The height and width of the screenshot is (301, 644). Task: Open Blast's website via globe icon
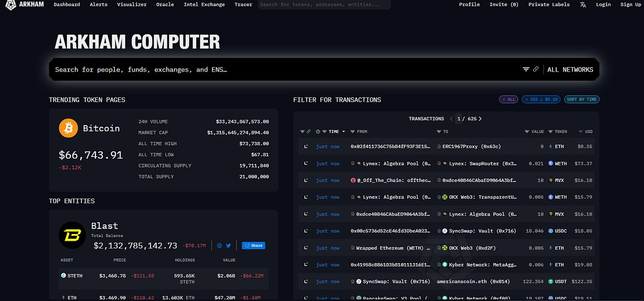(220, 246)
